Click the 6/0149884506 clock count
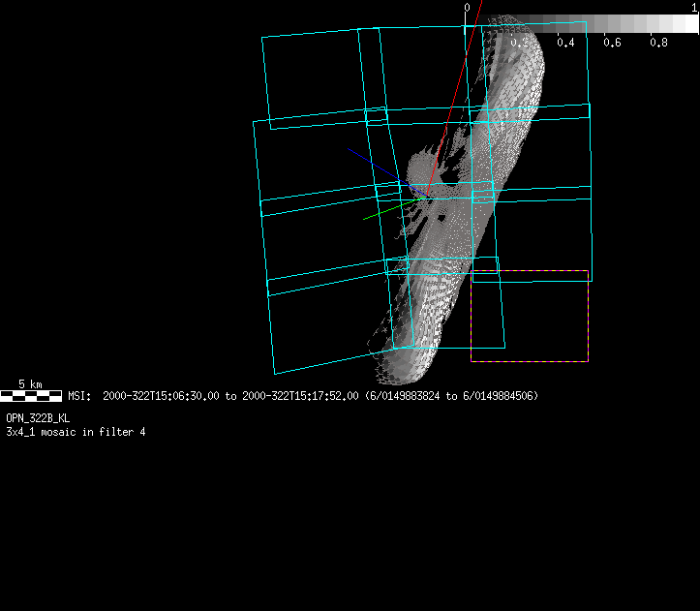 [499, 396]
